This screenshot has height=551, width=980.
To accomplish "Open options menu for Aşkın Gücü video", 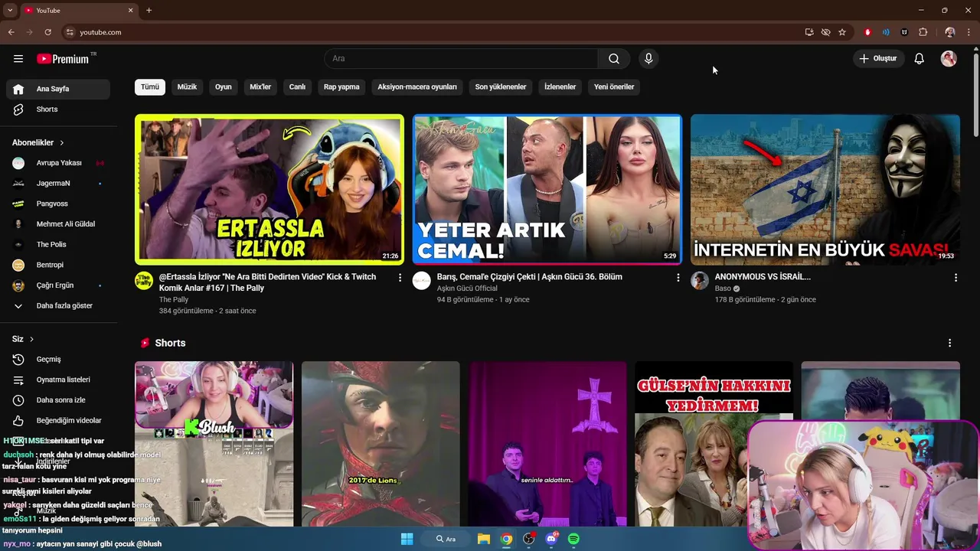I will pos(678,278).
